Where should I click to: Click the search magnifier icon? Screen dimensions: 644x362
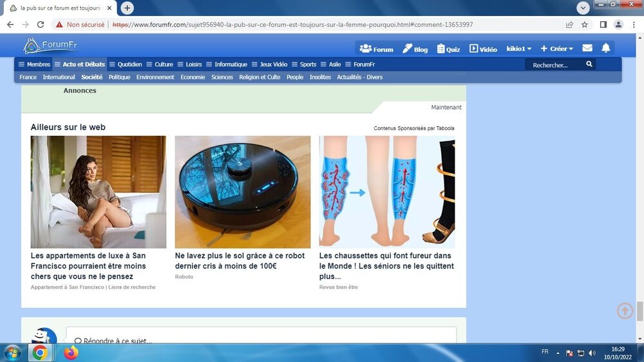[x=589, y=64]
